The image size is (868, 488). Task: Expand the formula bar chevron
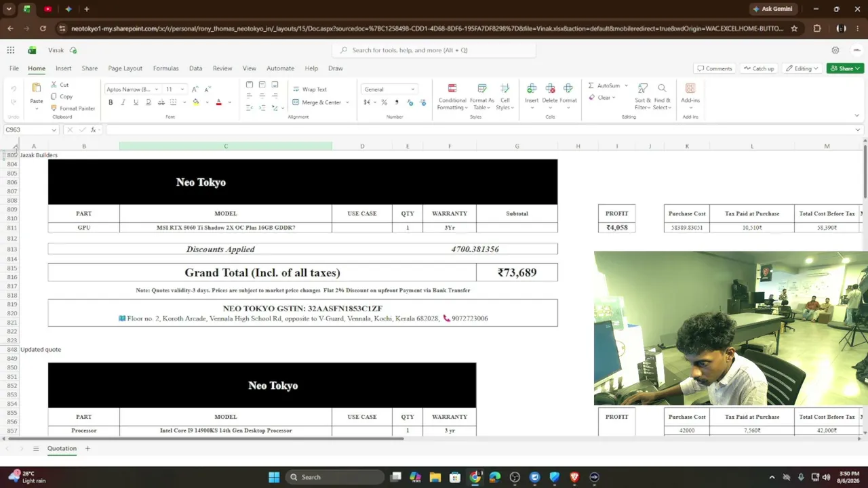pyautogui.click(x=858, y=129)
